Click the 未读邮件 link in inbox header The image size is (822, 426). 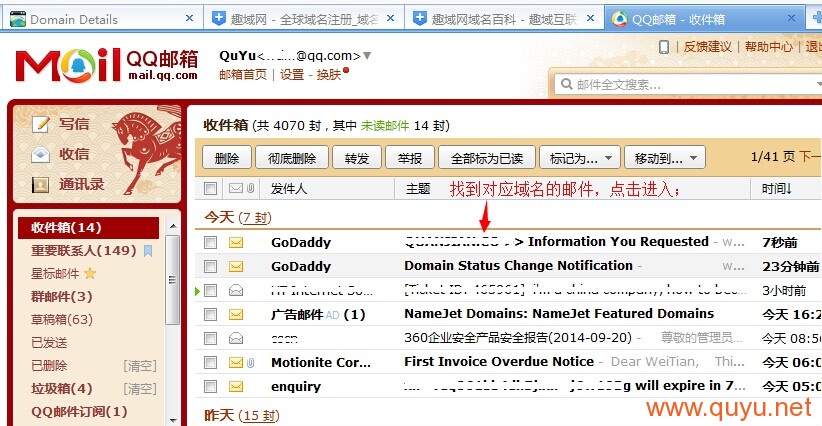point(385,126)
